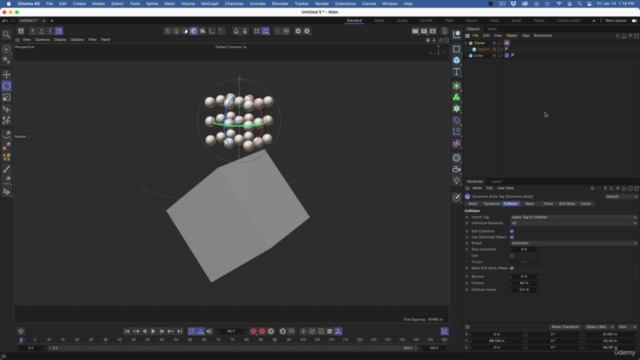Screen dimensions: 640x360
Task: Open the Display menu in viewport
Action: pos(60,40)
